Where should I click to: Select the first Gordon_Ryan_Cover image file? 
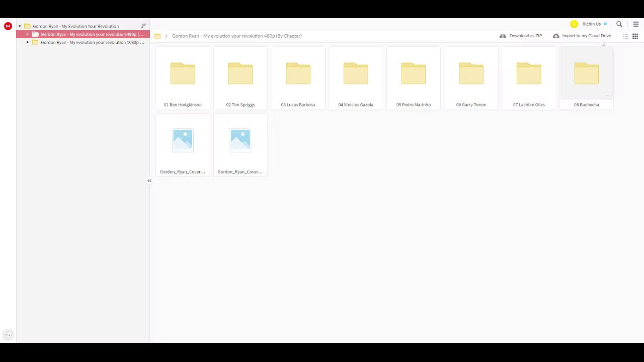[183, 146]
